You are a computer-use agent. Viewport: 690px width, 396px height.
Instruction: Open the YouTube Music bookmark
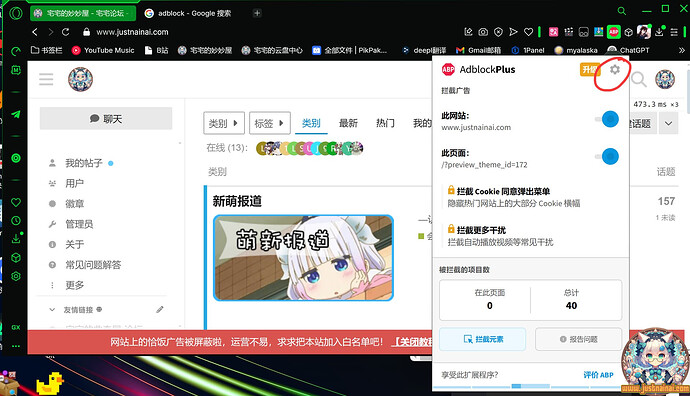103,50
